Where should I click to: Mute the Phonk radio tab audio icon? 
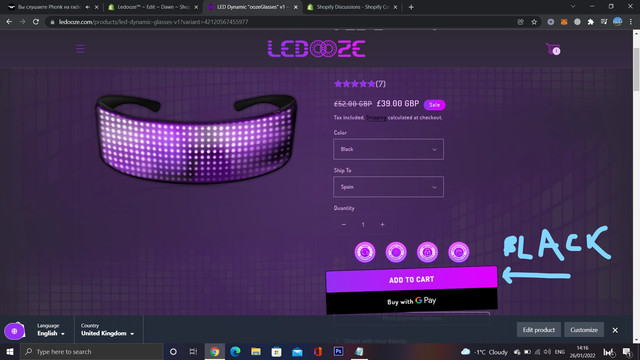click(87, 7)
